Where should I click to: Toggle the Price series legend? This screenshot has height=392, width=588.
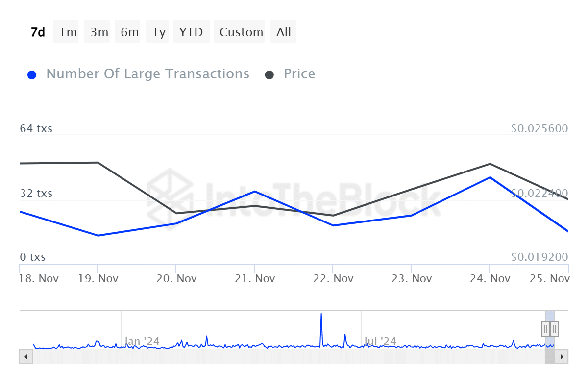[x=299, y=74]
